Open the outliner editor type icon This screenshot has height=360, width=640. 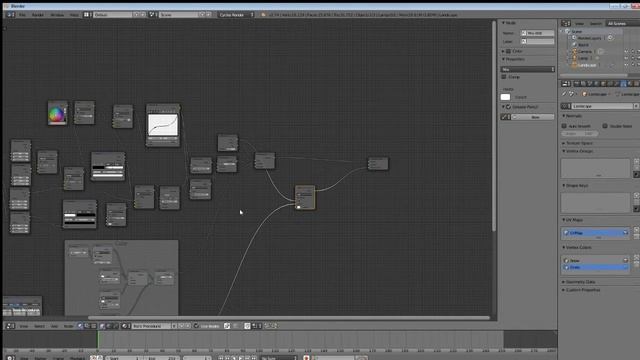coord(566,24)
